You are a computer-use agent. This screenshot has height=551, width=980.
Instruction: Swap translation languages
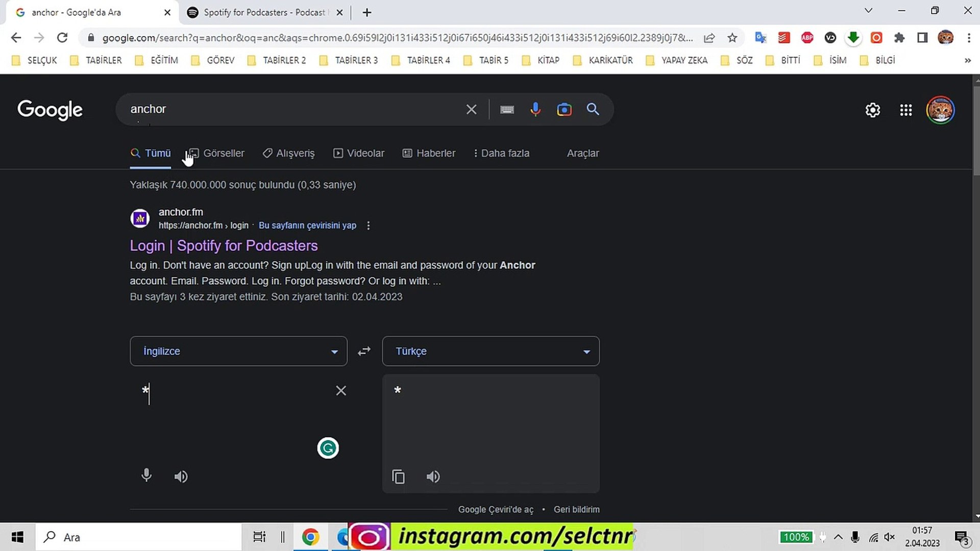pos(364,351)
